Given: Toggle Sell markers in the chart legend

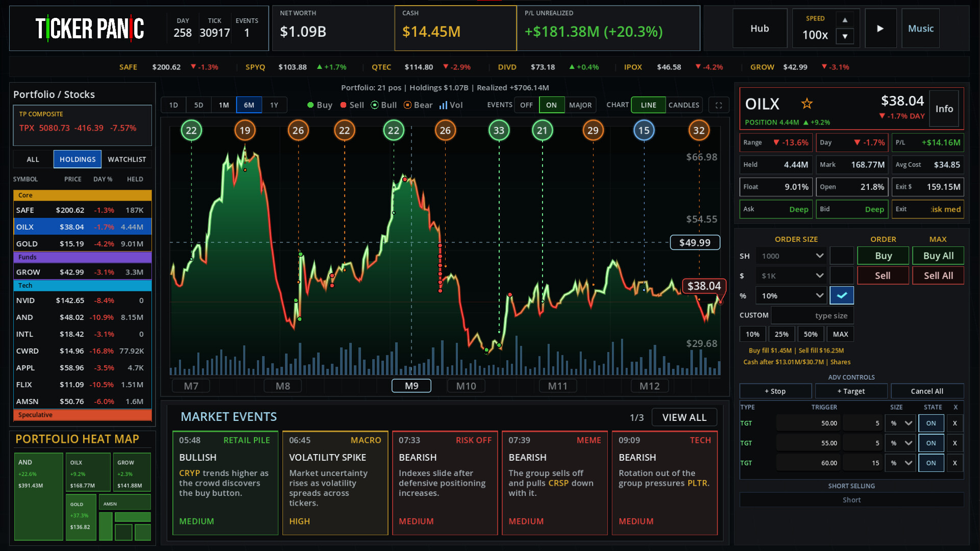Looking at the screenshot, I should coord(352,105).
